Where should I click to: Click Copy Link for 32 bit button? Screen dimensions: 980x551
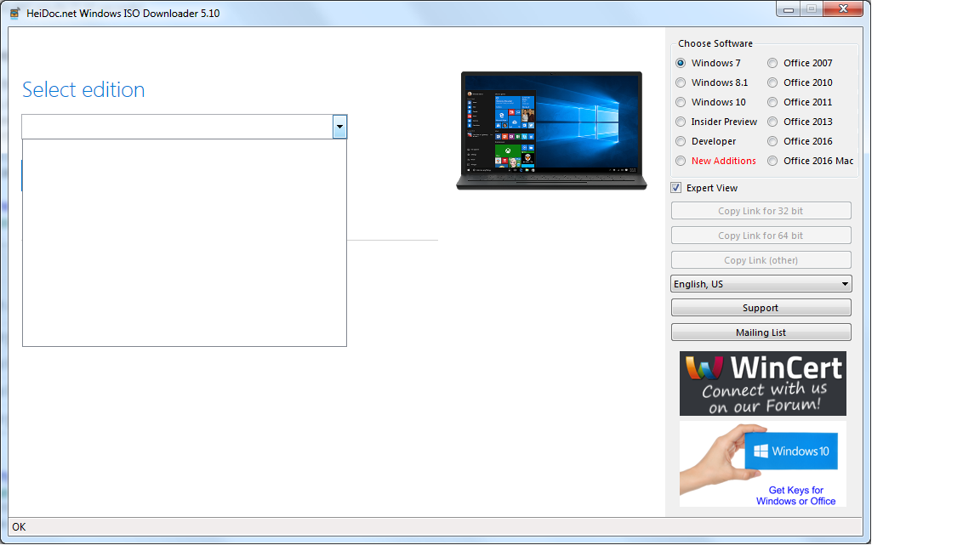tap(761, 211)
